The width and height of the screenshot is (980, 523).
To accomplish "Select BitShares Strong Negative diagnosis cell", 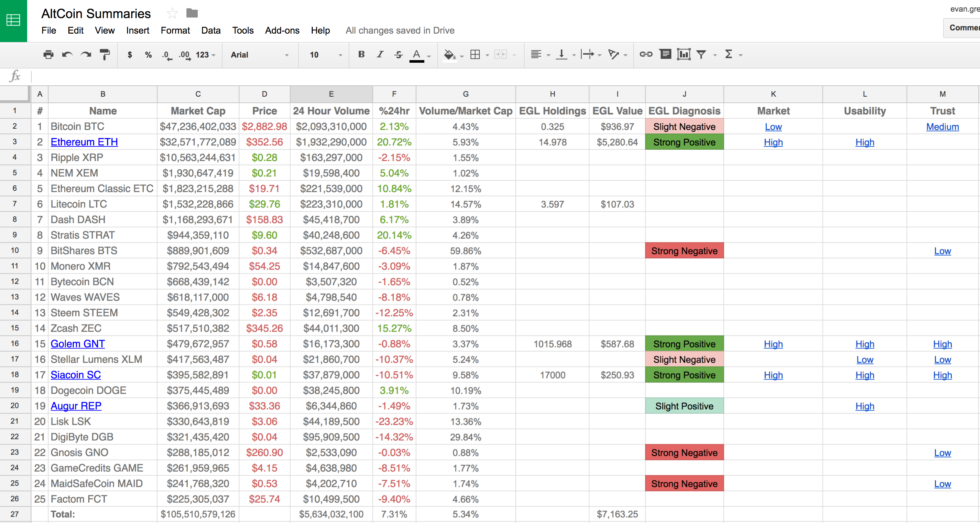I will [x=684, y=251].
